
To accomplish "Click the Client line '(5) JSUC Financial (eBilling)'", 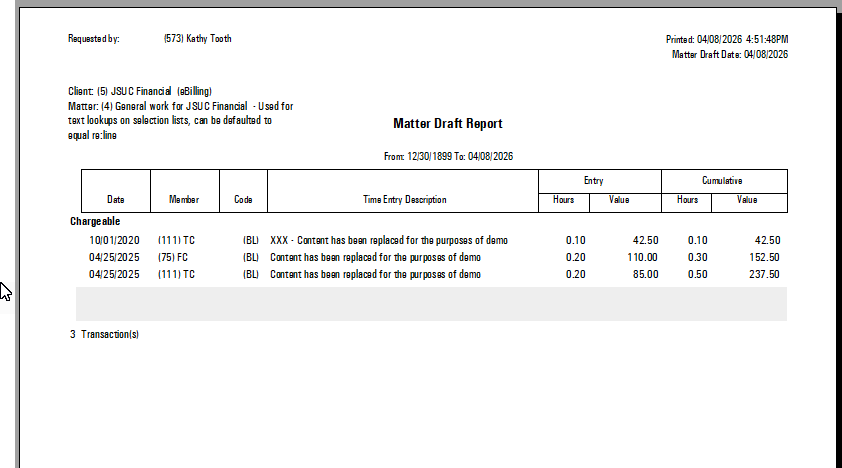I will (155, 91).
